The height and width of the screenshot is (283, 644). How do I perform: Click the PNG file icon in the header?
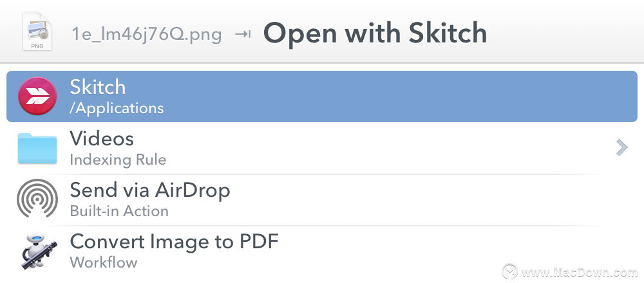(x=37, y=32)
